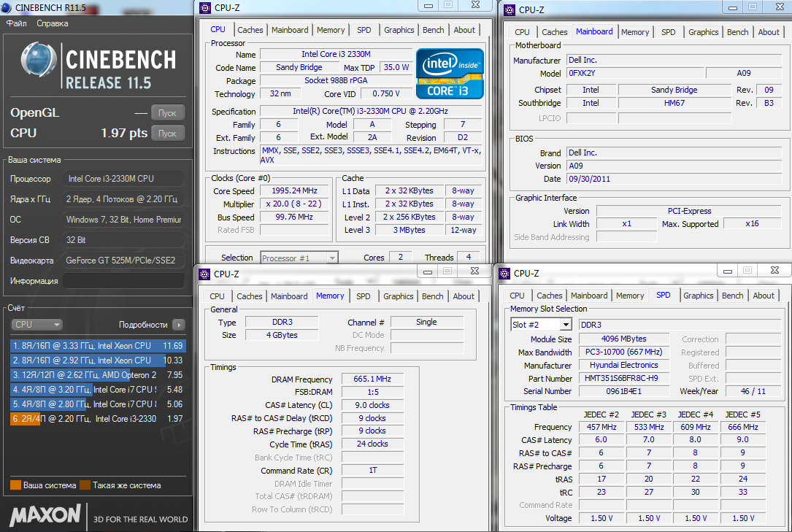The height and width of the screenshot is (532, 792).
Task: Select Mainboard tab in SPD window
Action: pyautogui.click(x=589, y=296)
